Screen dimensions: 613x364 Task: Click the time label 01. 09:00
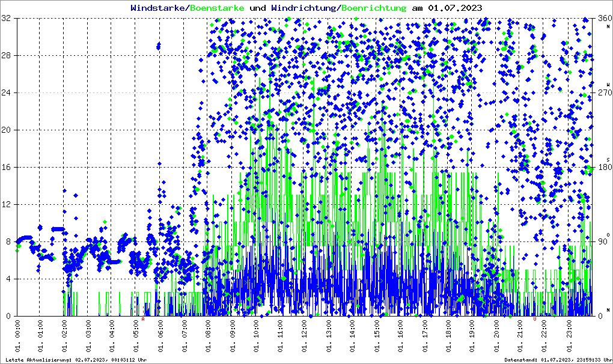(233, 336)
